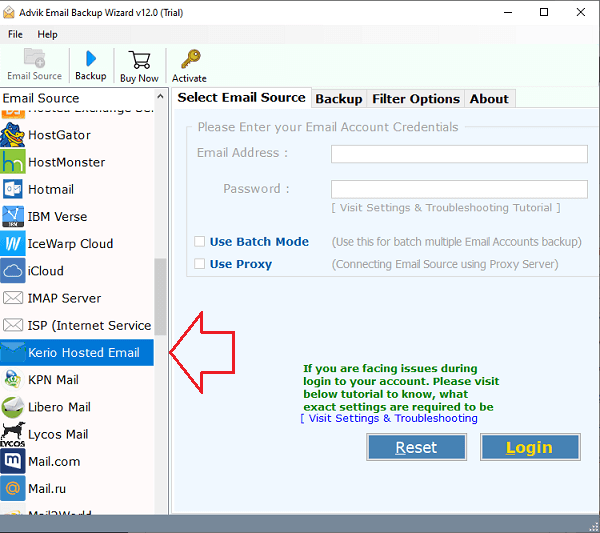Viewport: 600px width, 533px height.
Task: Select iCloud text in source list
Action: [x=46, y=271]
